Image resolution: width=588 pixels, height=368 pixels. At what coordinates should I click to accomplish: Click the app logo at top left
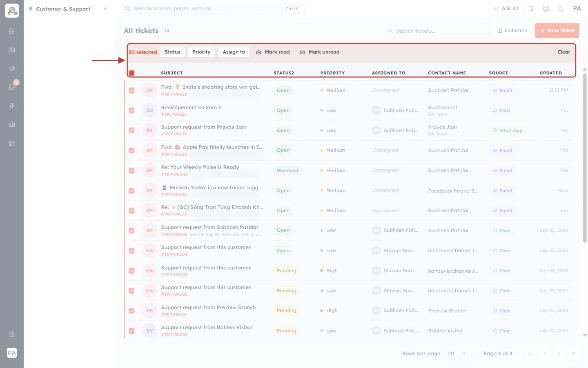tap(12, 11)
